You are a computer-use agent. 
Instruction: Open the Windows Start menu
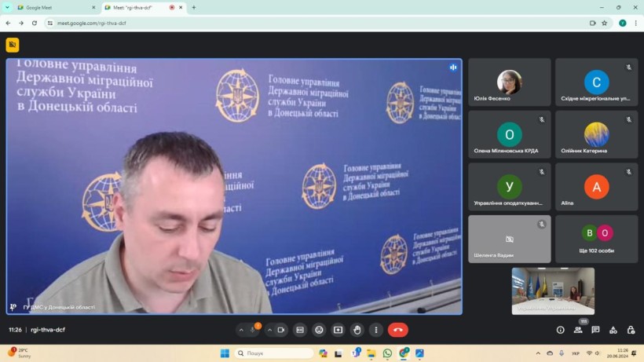(225, 353)
